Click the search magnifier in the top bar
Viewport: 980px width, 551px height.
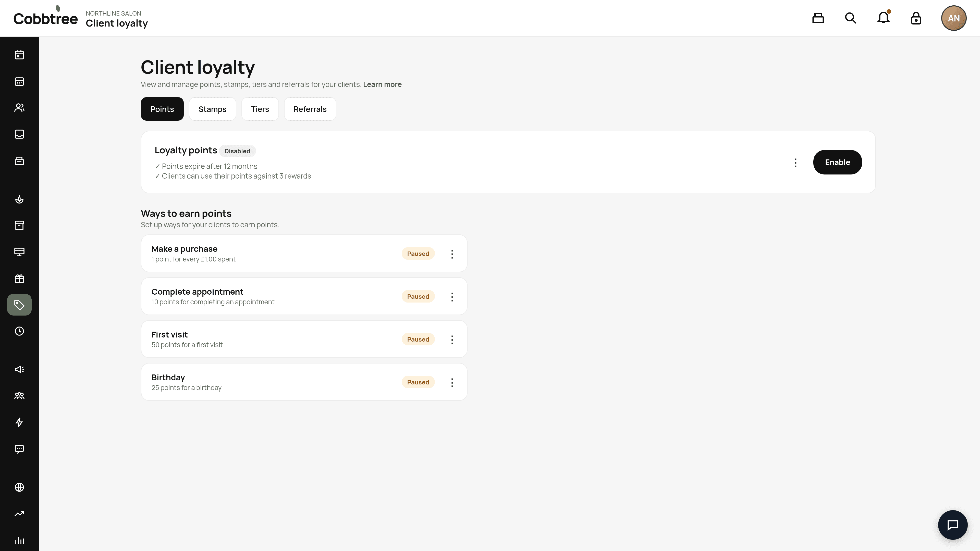pyautogui.click(x=851, y=18)
